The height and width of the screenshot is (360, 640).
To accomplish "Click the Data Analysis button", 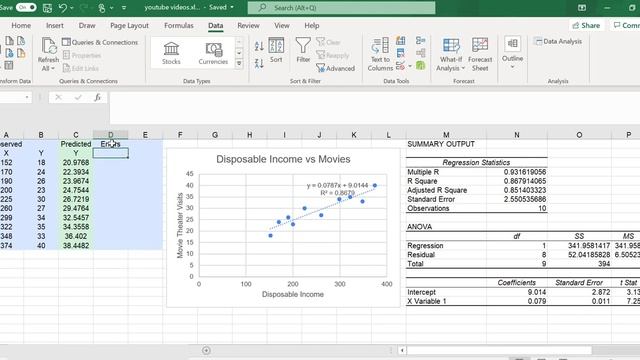I will (558, 41).
